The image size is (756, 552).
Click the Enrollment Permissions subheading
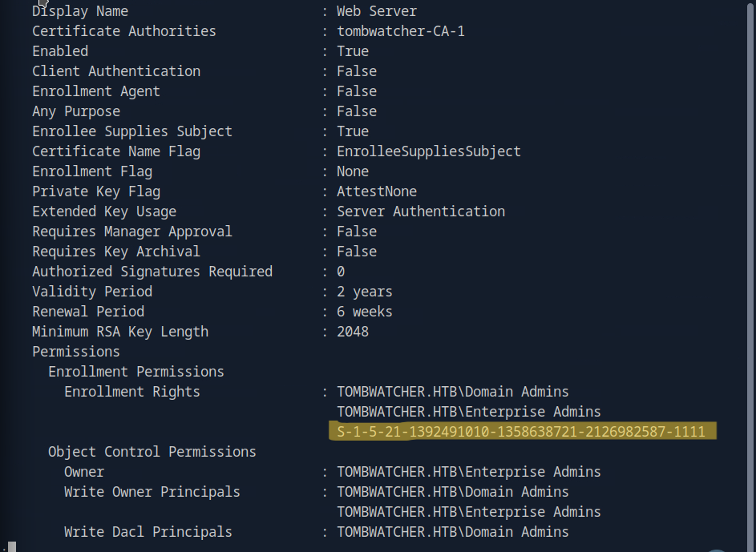point(135,372)
